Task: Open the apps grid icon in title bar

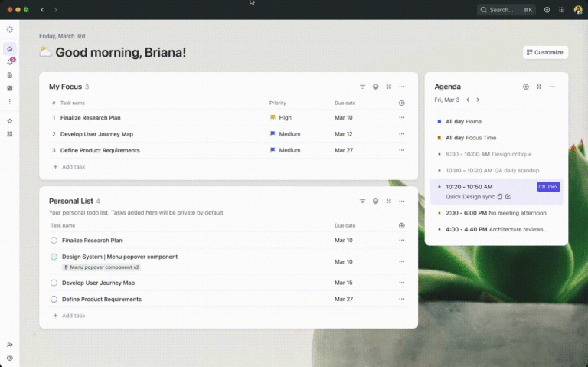Action: [x=562, y=10]
